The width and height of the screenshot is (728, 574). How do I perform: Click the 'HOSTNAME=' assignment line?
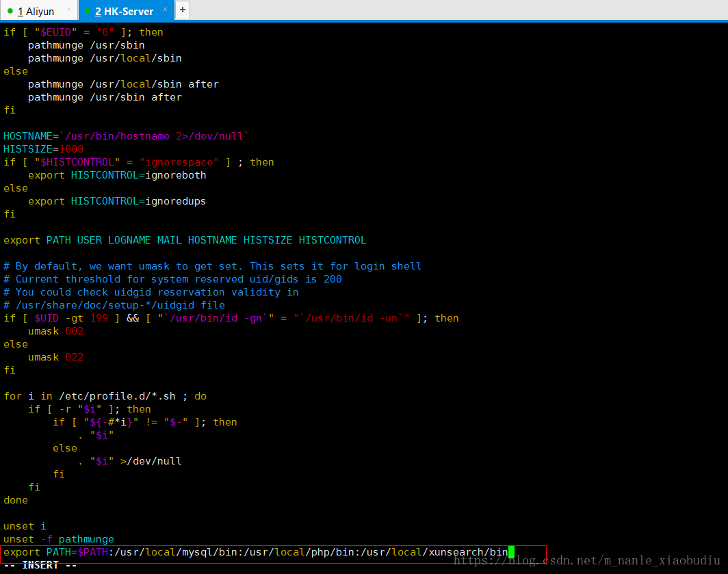click(127, 136)
